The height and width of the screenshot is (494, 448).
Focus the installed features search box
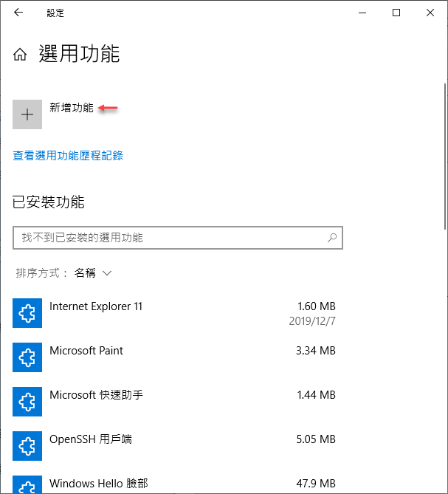tap(178, 238)
